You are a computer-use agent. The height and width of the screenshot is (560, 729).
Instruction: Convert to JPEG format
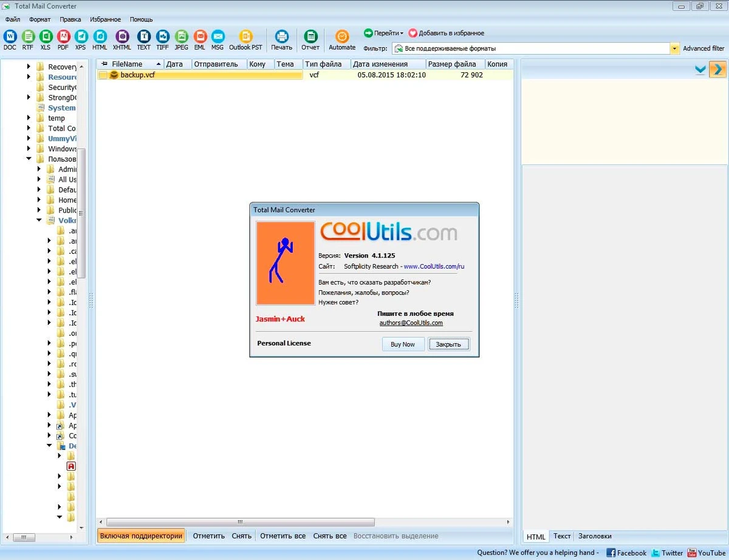click(x=181, y=40)
